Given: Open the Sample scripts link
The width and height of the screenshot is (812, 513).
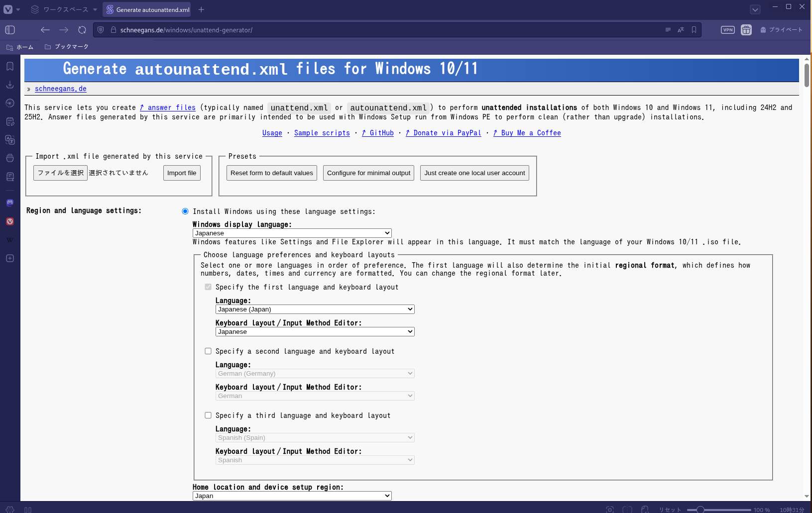Looking at the screenshot, I should 322,133.
